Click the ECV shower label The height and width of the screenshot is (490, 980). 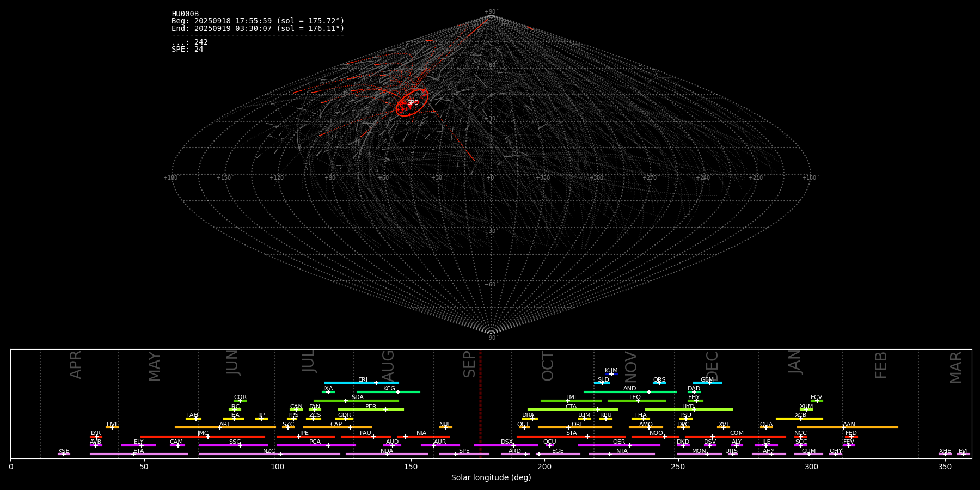pyautogui.click(x=816, y=397)
